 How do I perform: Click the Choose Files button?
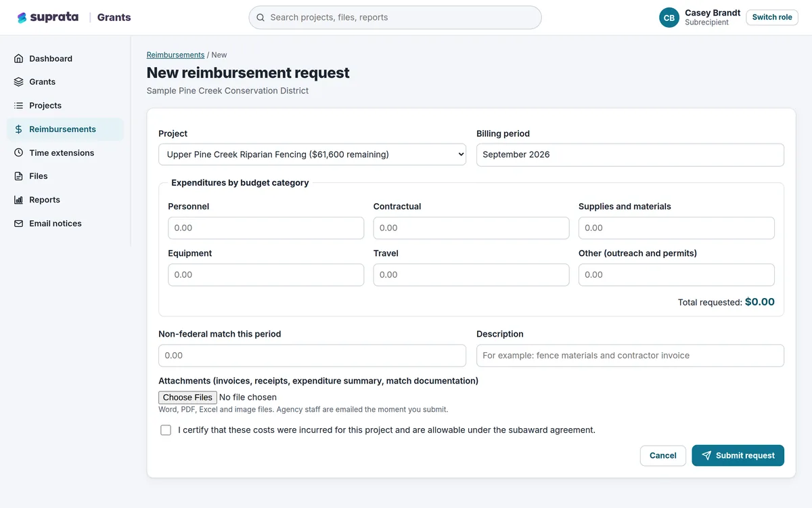187,398
